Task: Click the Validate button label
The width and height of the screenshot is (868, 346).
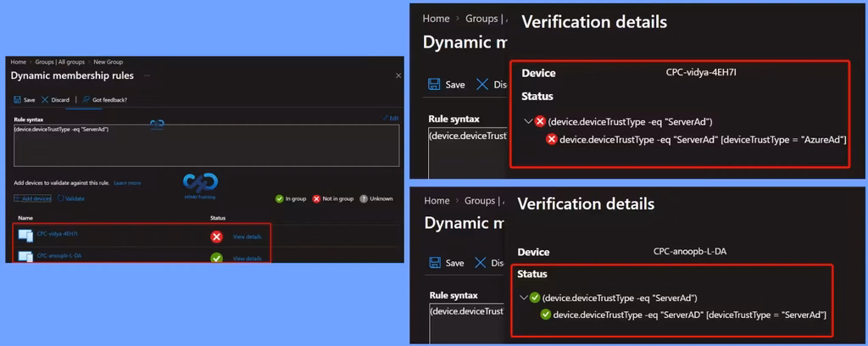Action: (x=75, y=198)
